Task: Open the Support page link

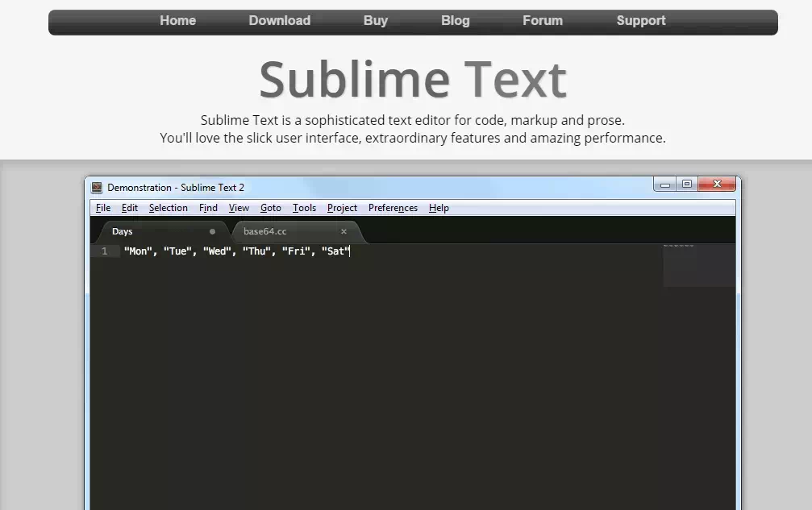Action: tap(641, 21)
